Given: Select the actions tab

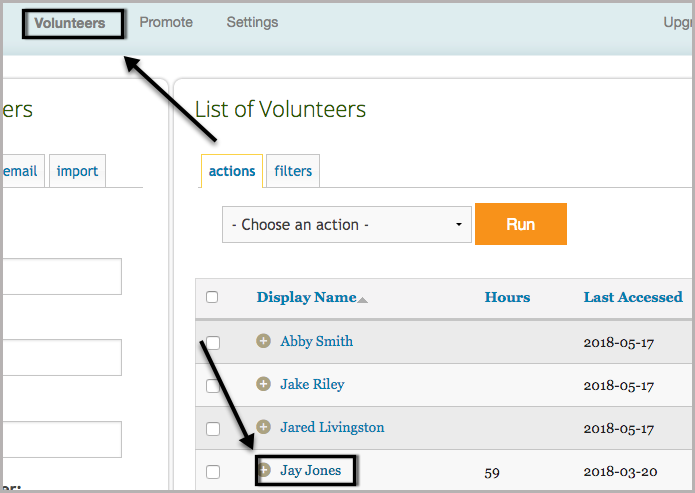Looking at the screenshot, I should [232, 171].
